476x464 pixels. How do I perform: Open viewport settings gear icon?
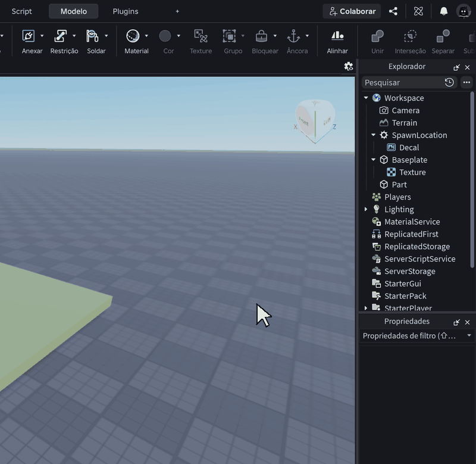coord(348,66)
